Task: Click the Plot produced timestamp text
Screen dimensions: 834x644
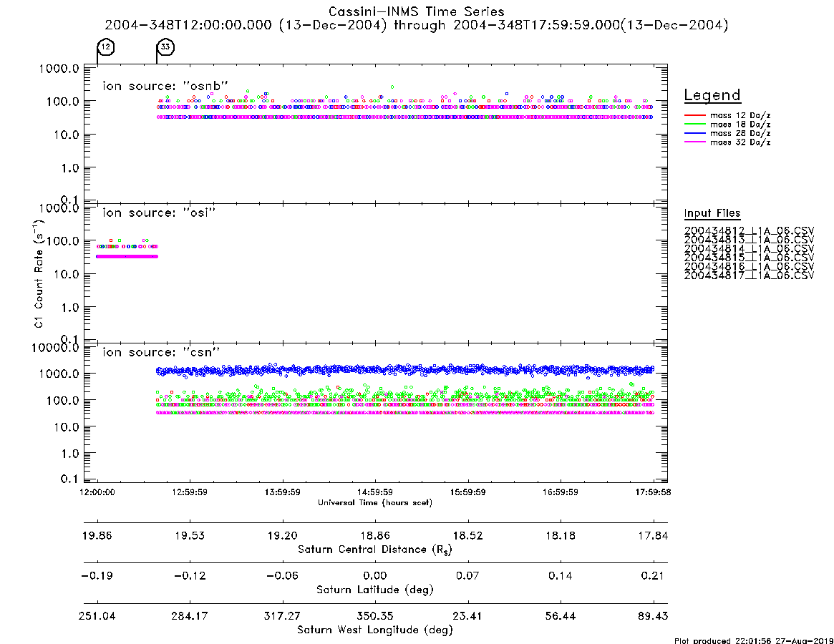Action: point(754,640)
